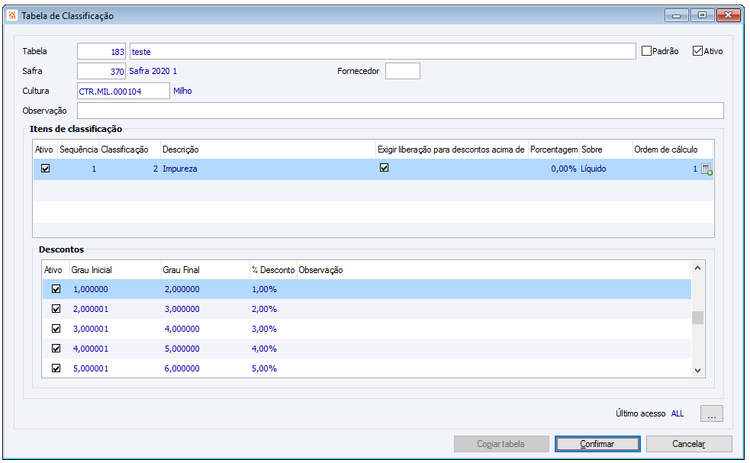Click the empty Fornecedor field
This screenshot has height=463, width=750.
(403, 71)
